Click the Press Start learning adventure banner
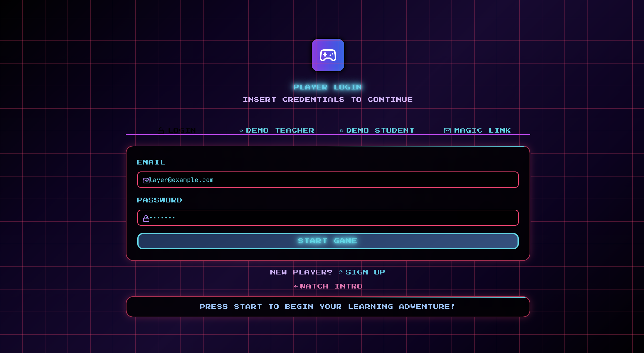 (328, 307)
